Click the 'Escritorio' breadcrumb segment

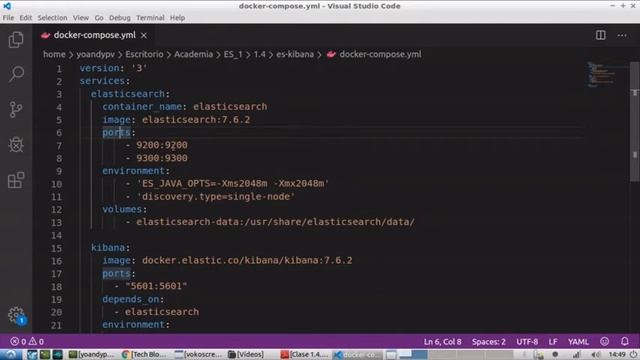(144, 54)
